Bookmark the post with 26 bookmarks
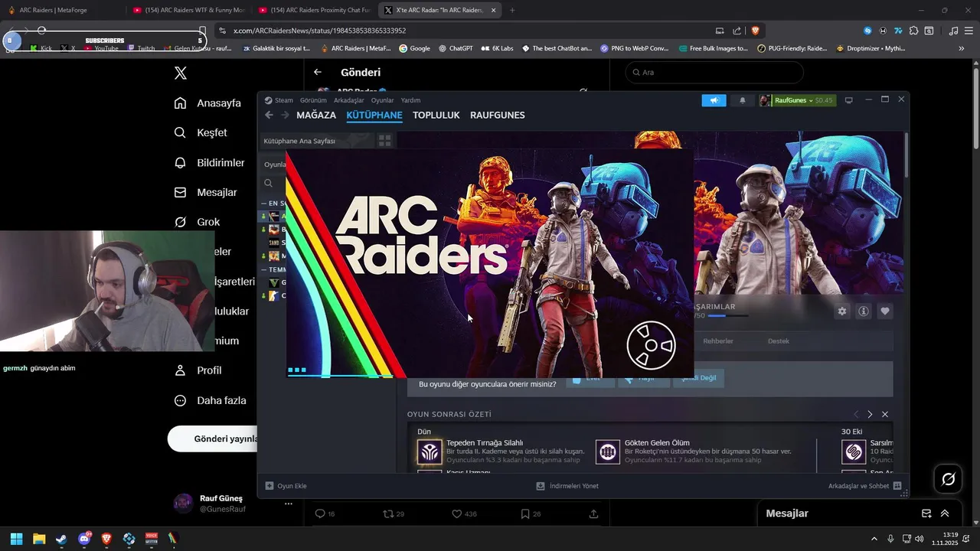 click(x=525, y=514)
